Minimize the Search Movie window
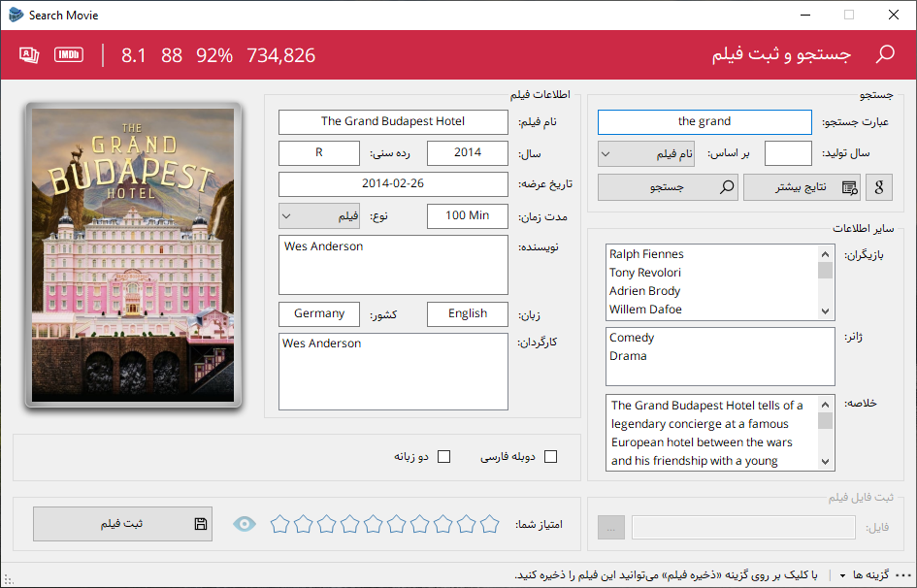This screenshot has width=917, height=588. point(805,15)
